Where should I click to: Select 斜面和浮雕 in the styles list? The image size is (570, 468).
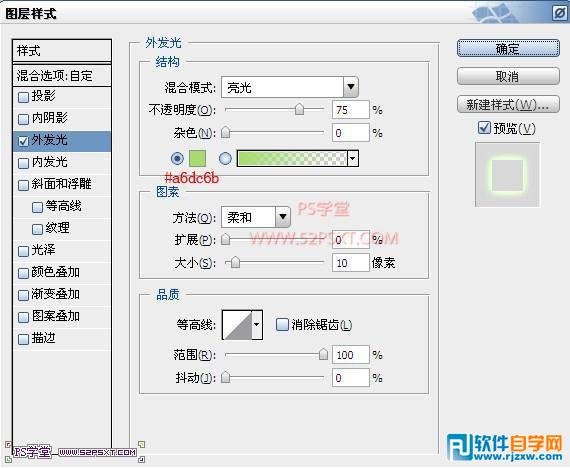[62, 184]
